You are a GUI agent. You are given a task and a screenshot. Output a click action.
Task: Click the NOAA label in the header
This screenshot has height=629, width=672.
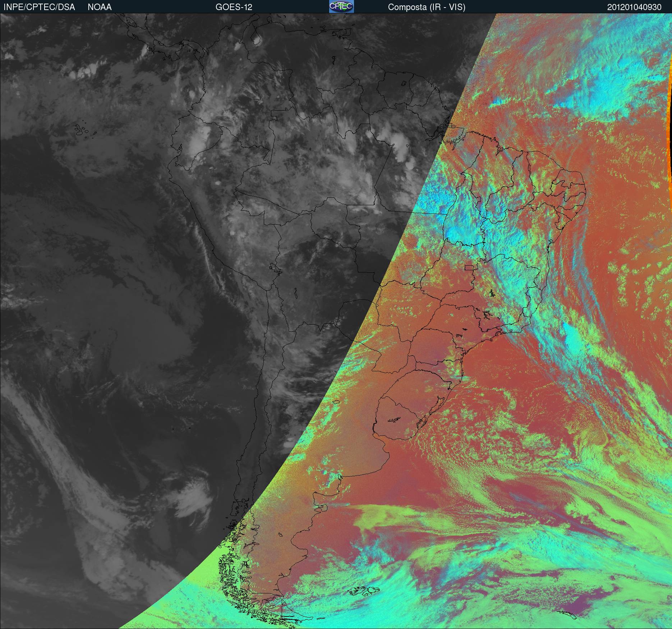pyautogui.click(x=100, y=7)
